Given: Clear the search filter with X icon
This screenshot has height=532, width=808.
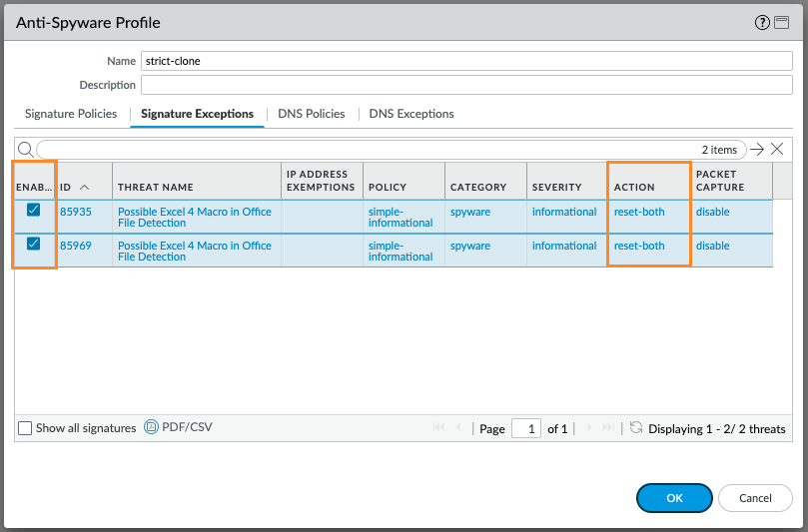Looking at the screenshot, I should pyautogui.click(x=777, y=149).
